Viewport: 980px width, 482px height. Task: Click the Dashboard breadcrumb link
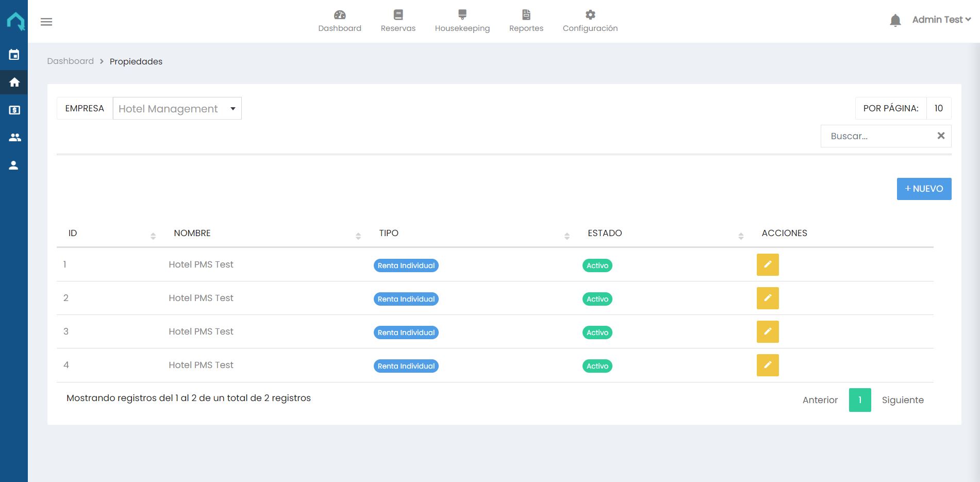coord(70,61)
